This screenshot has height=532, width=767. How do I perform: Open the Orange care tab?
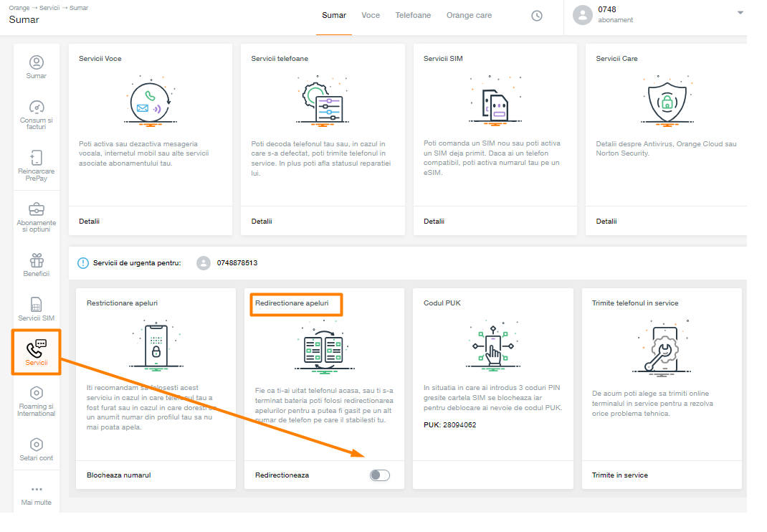point(469,15)
